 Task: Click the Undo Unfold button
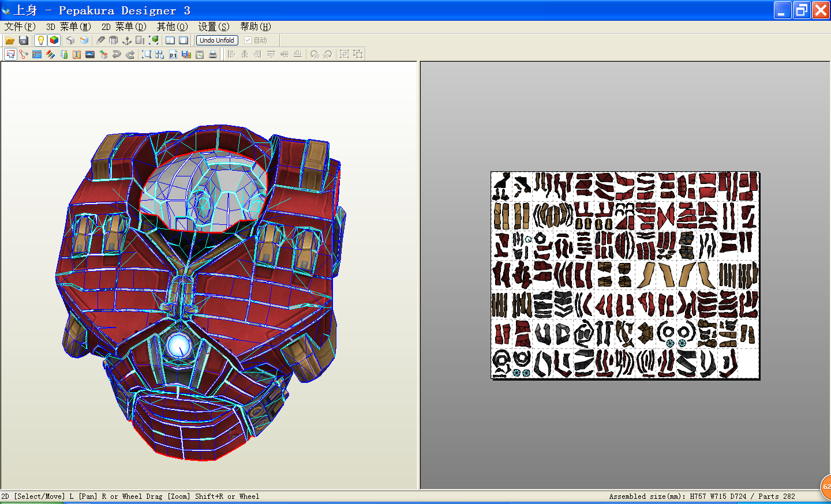click(x=217, y=40)
